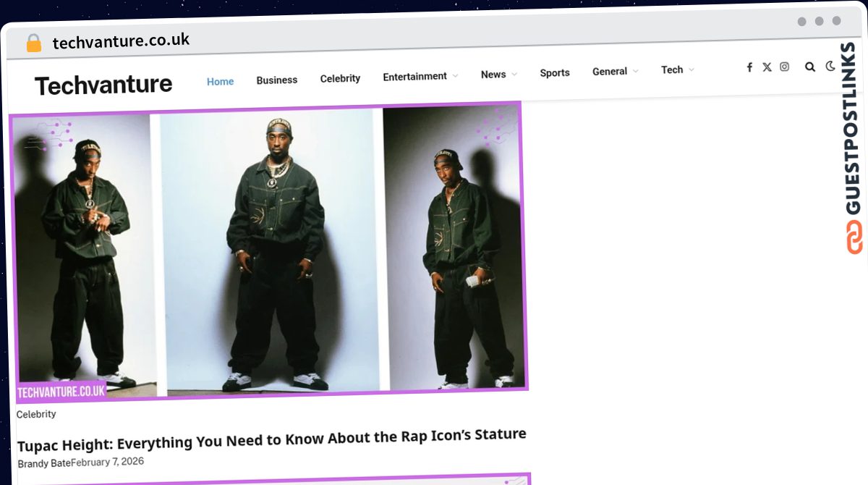The height and width of the screenshot is (485, 868).
Task: Open the Business menu item
Action: tap(277, 80)
